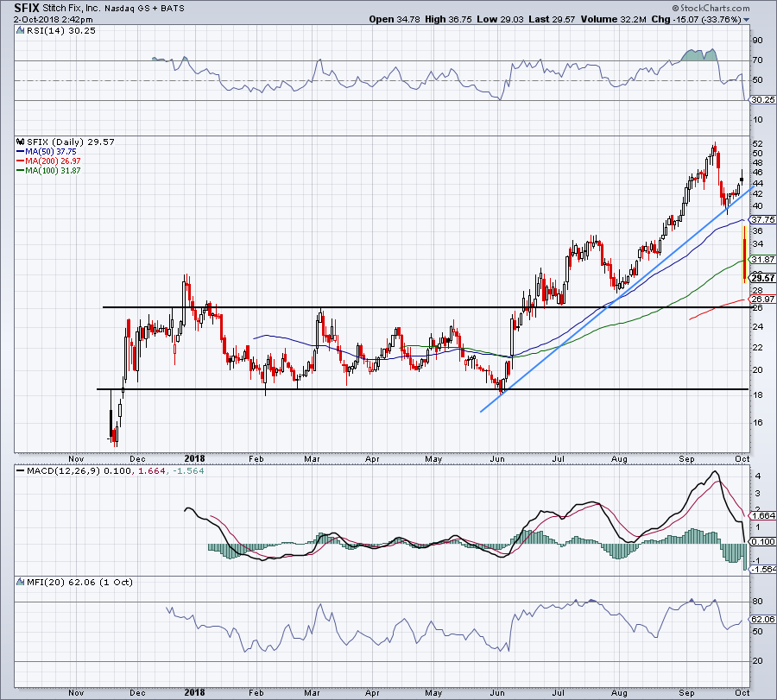
Task: Click the StockCharts.com attribution text
Action: (711, 8)
